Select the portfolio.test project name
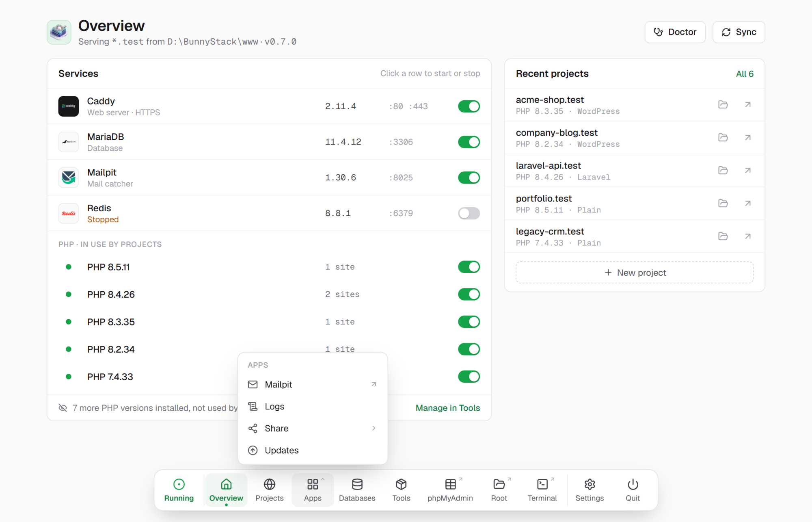Screen dimensions: 812x522 tap(544, 199)
